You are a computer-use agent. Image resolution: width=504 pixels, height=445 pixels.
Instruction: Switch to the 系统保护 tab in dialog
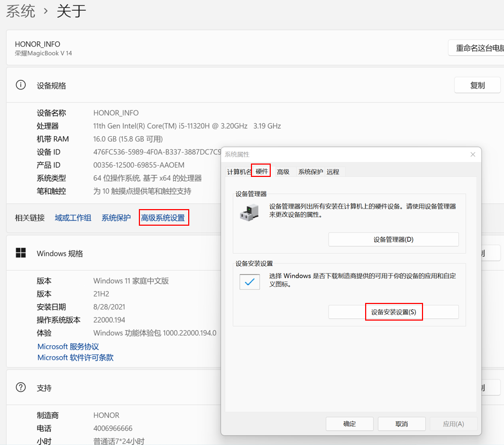(x=310, y=172)
